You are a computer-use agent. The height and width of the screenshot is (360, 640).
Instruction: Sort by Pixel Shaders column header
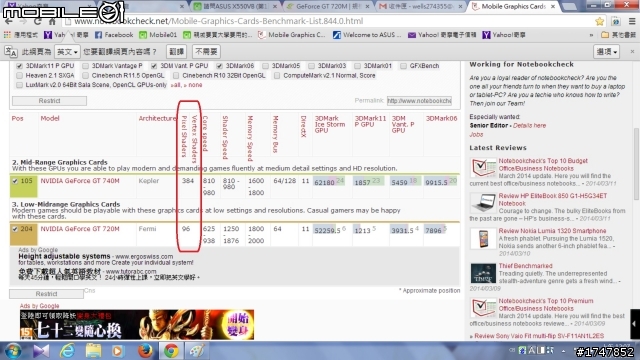184,136
